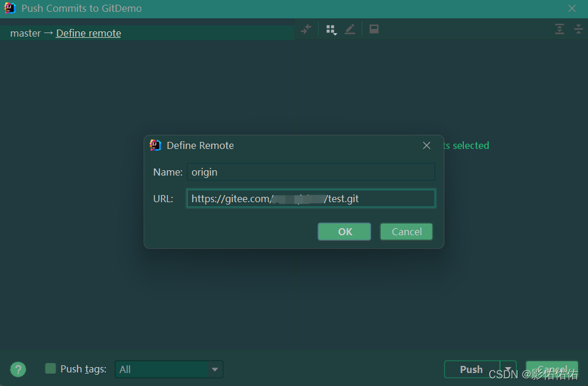Click the pin/collapse arrows toolbar icon

pos(306,29)
